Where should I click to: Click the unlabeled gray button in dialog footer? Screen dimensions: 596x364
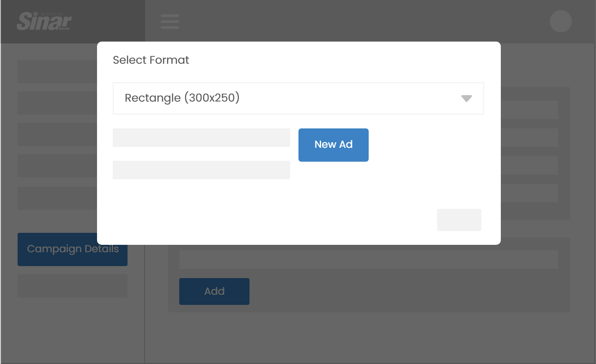(x=459, y=220)
